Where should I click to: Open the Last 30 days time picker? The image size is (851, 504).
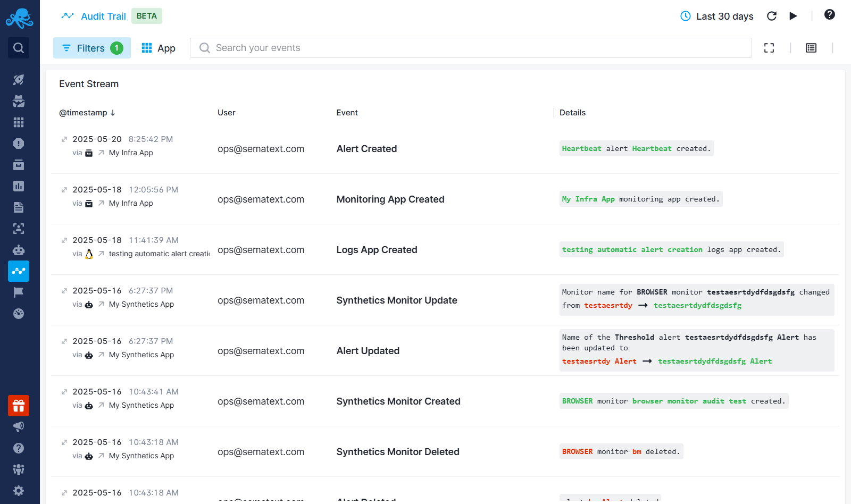click(717, 16)
